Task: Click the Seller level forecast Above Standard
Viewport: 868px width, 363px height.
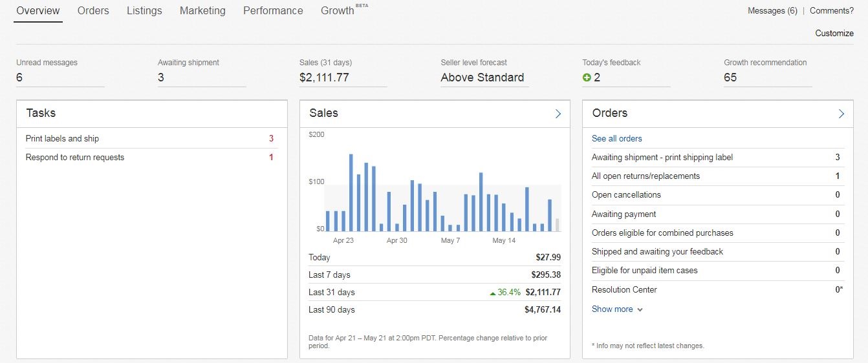Action: pyautogui.click(x=482, y=78)
